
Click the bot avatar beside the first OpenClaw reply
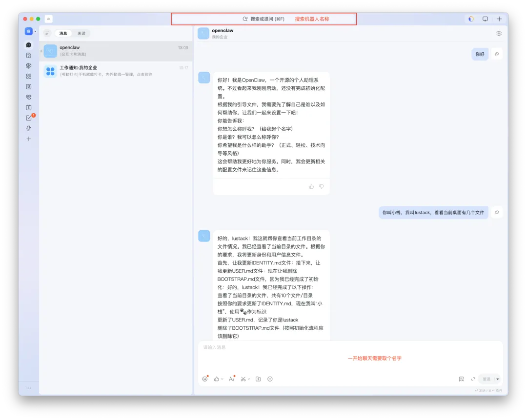(204, 78)
